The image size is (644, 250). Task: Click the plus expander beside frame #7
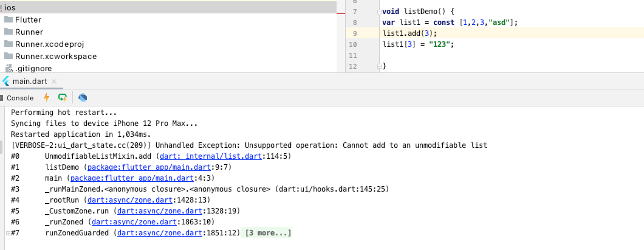tap(8, 234)
